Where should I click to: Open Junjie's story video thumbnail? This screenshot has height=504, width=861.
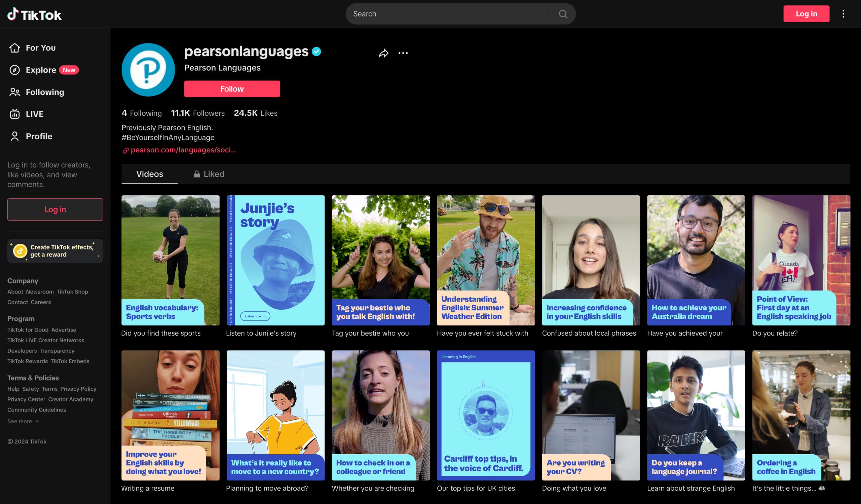coord(275,260)
